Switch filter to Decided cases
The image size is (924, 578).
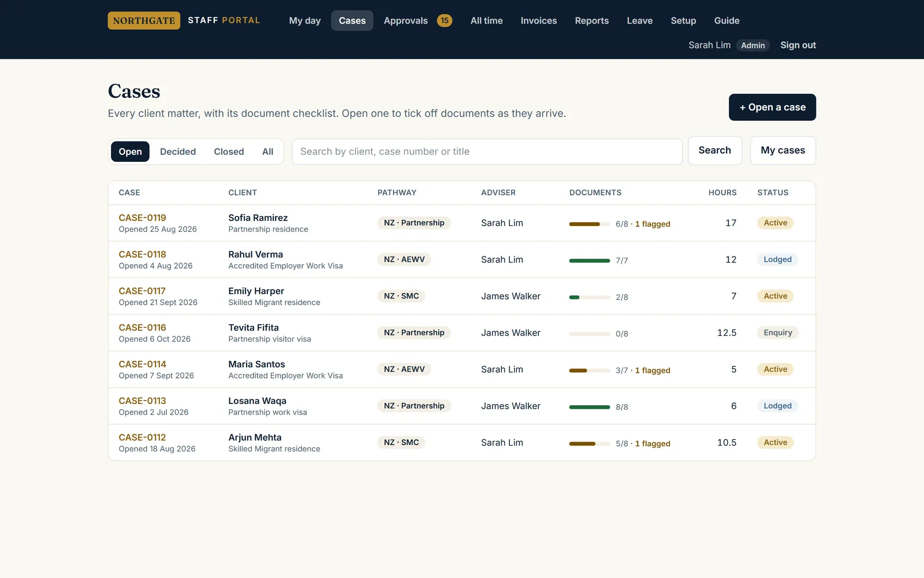(178, 151)
